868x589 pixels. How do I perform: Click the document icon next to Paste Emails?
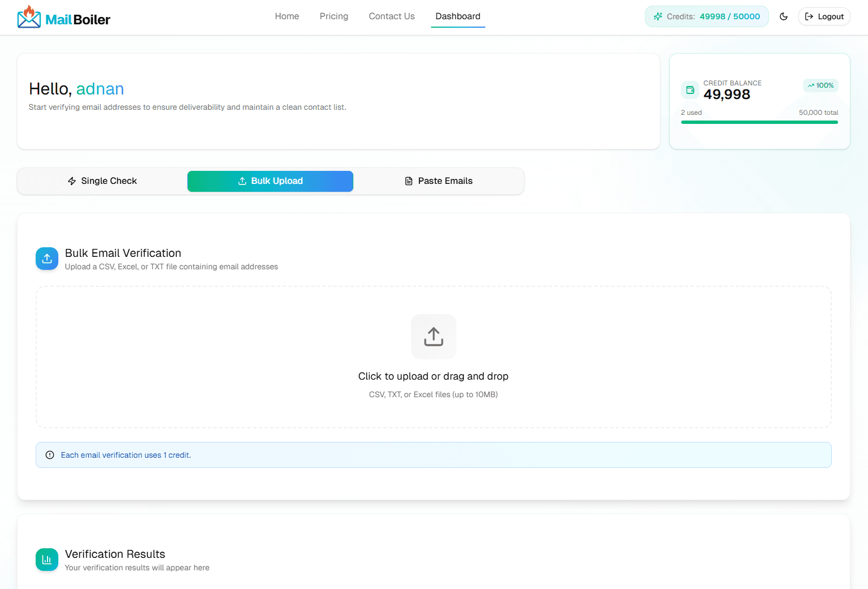408,180
